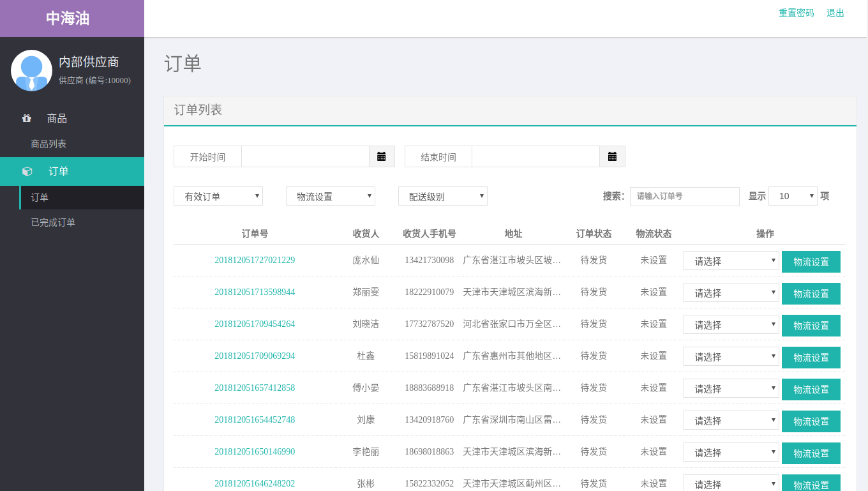868x491 pixels.
Task: Click the user avatar picture
Action: [x=31, y=70]
